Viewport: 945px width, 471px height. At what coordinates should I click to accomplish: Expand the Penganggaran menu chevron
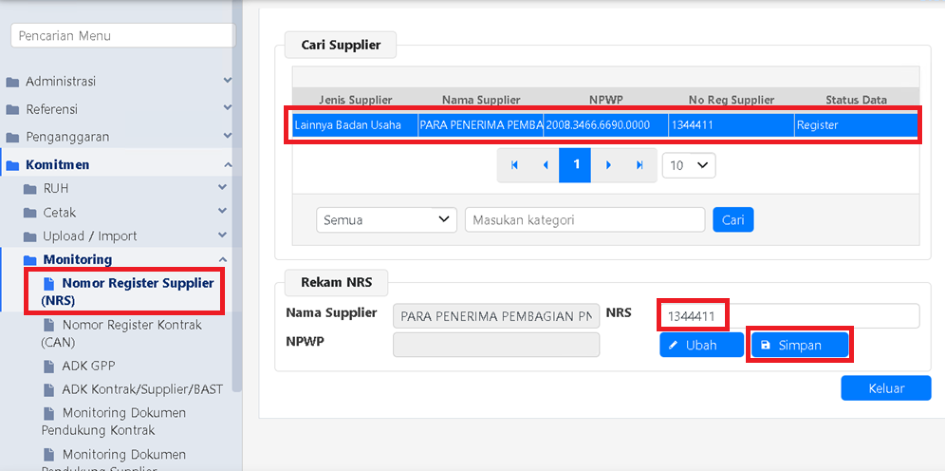coord(227,136)
